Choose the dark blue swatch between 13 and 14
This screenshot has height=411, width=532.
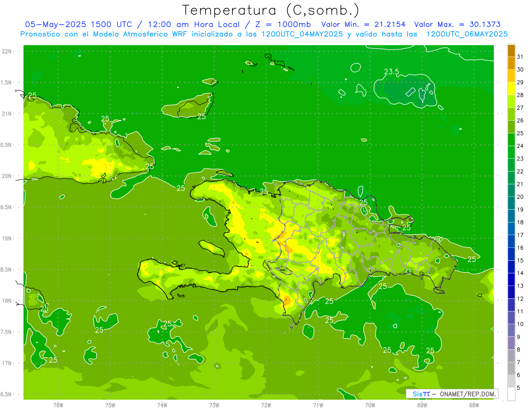[511, 279]
